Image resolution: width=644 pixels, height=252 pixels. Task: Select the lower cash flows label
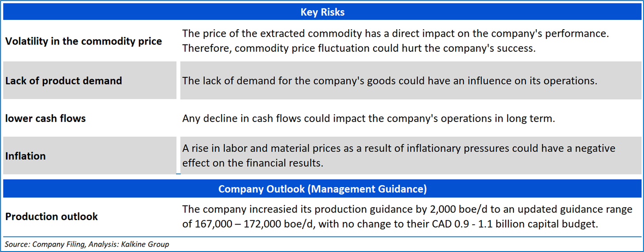click(45, 118)
